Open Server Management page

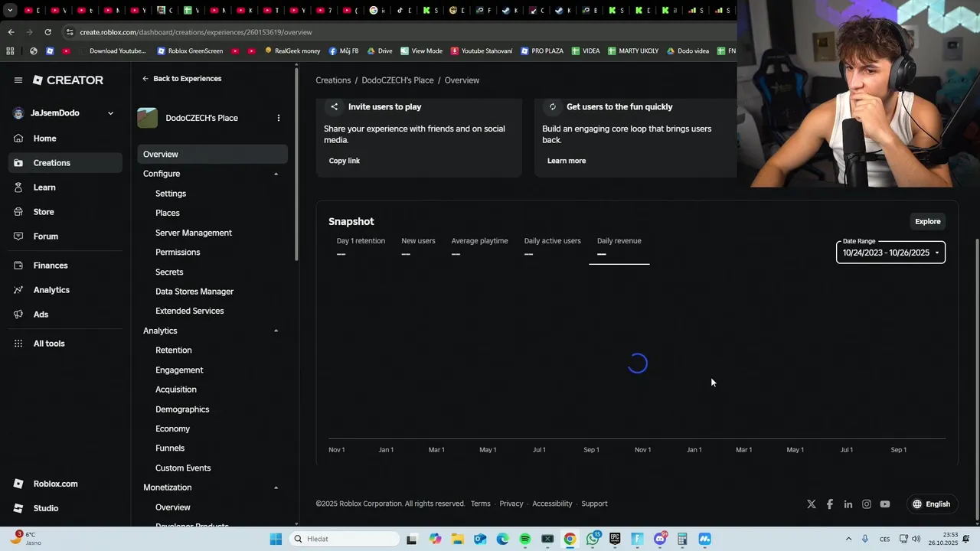pyautogui.click(x=194, y=233)
